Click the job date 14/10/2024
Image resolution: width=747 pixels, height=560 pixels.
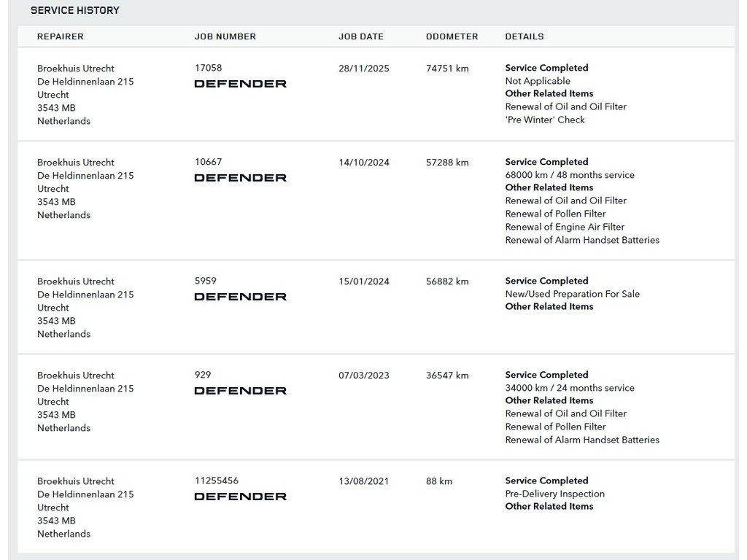[364, 163]
